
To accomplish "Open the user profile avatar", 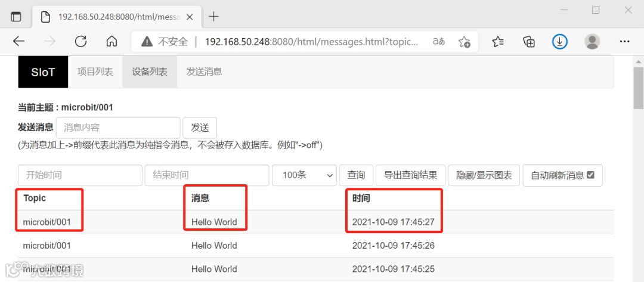I will click(592, 42).
